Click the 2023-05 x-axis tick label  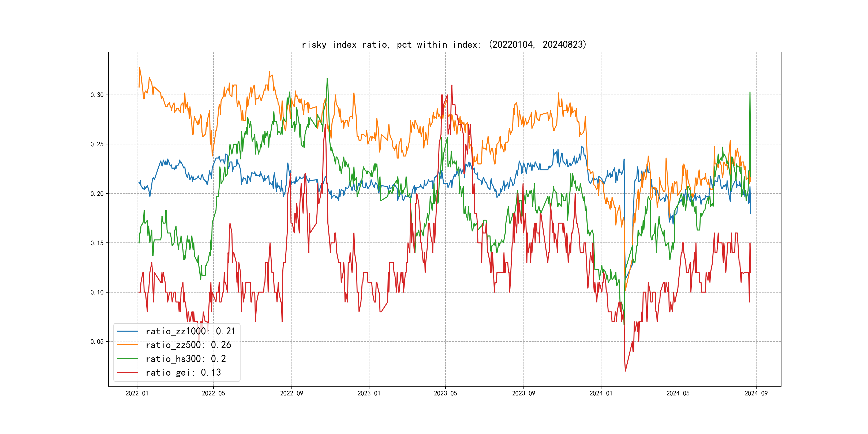[x=446, y=393]
